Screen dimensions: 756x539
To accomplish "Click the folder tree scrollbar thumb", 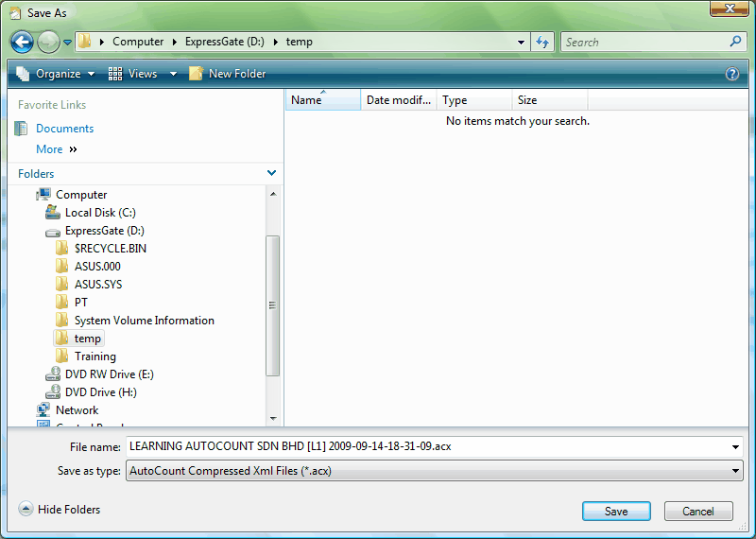I will (x=273, y=305).
